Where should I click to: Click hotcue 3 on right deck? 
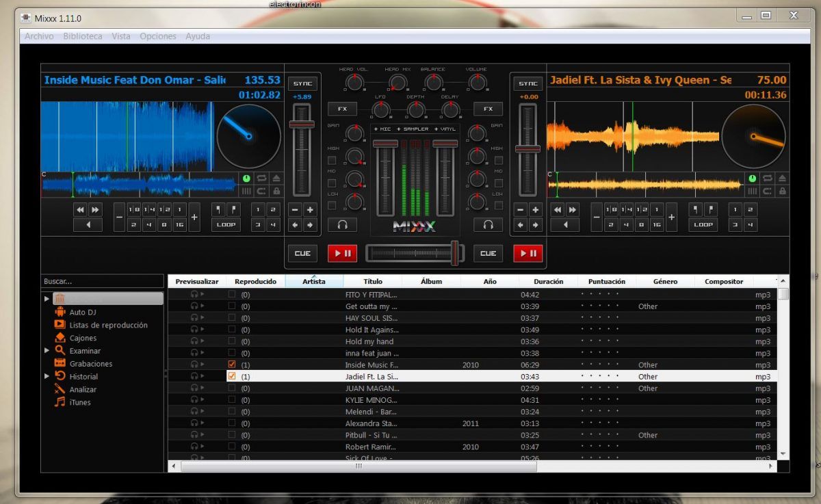click(x=735, y=224)
